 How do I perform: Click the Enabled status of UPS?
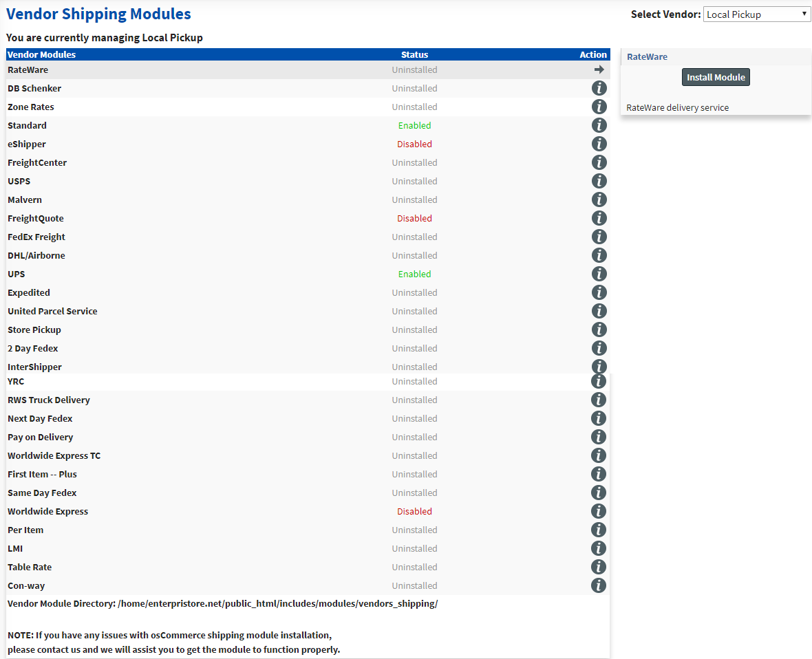pyautogui.click(x=414, y=274)
